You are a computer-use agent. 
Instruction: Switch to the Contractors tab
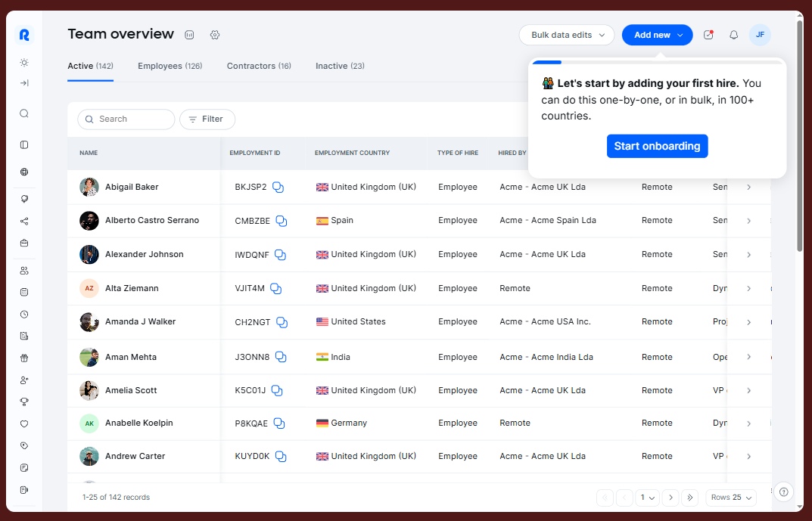tap(258, 67)
